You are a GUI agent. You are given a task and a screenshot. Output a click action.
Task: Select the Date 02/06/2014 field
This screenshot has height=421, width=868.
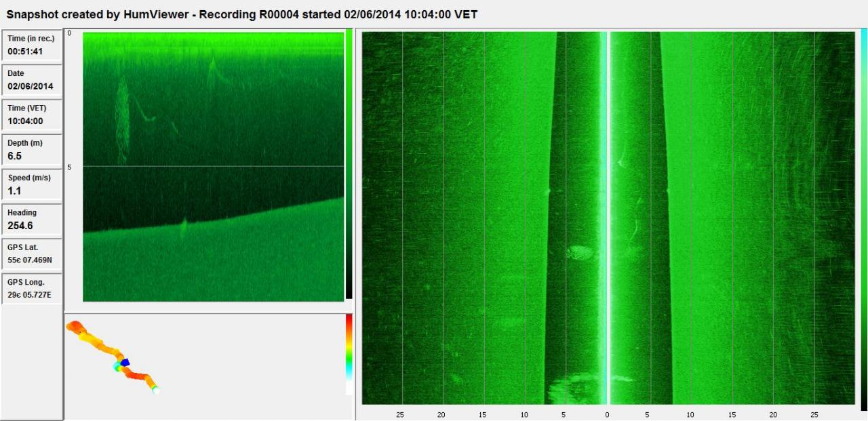[31, 80]
